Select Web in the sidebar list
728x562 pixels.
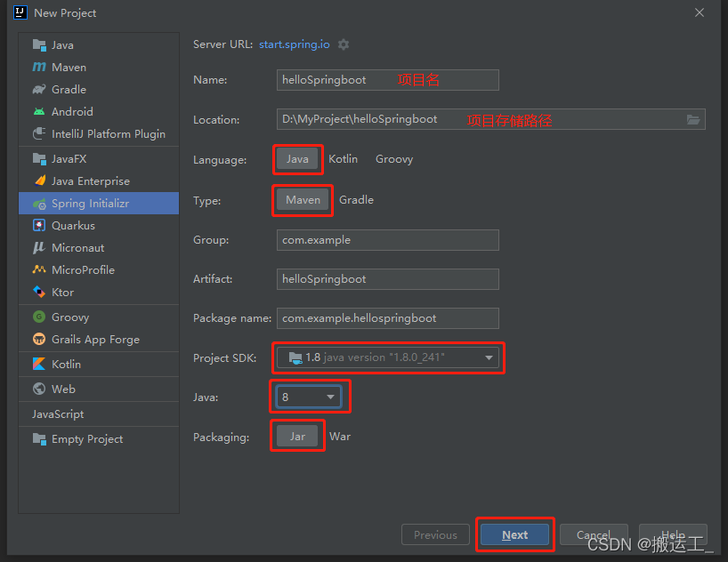coord(99,389)
